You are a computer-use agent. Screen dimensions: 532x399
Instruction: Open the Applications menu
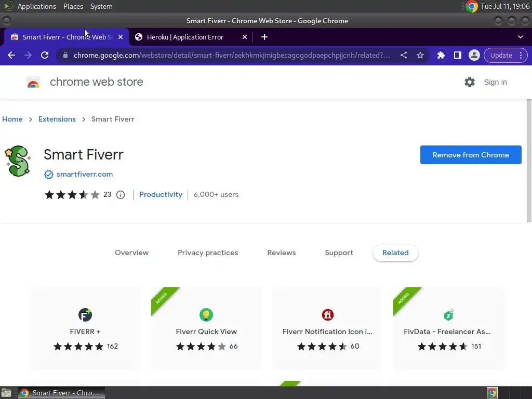click(37, 6)
